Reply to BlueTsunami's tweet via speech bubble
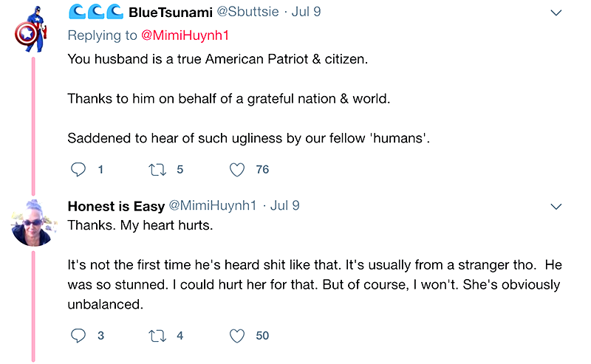Viewport: 591px width, 364px height. pyautogui.click(x=78, y=170)
